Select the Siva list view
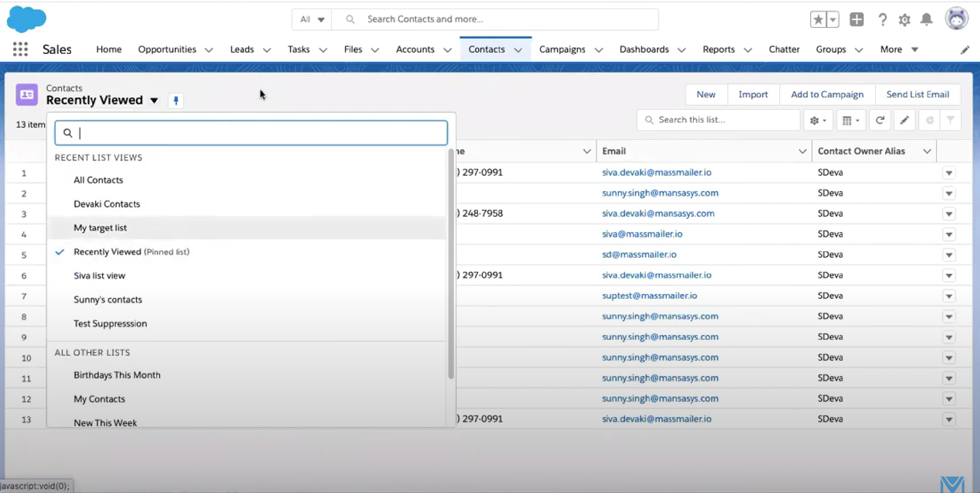Screen dimensions: 980x493 pos(247,276)
